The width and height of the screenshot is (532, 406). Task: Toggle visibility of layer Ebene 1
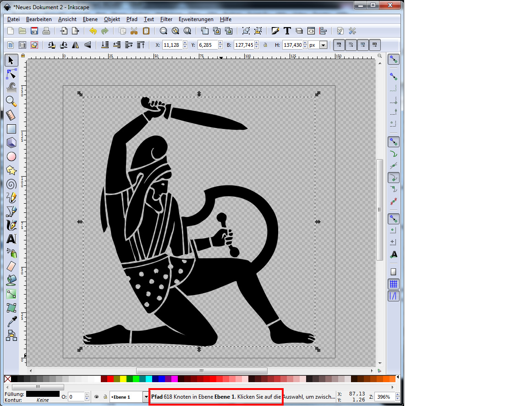point(97,397)
